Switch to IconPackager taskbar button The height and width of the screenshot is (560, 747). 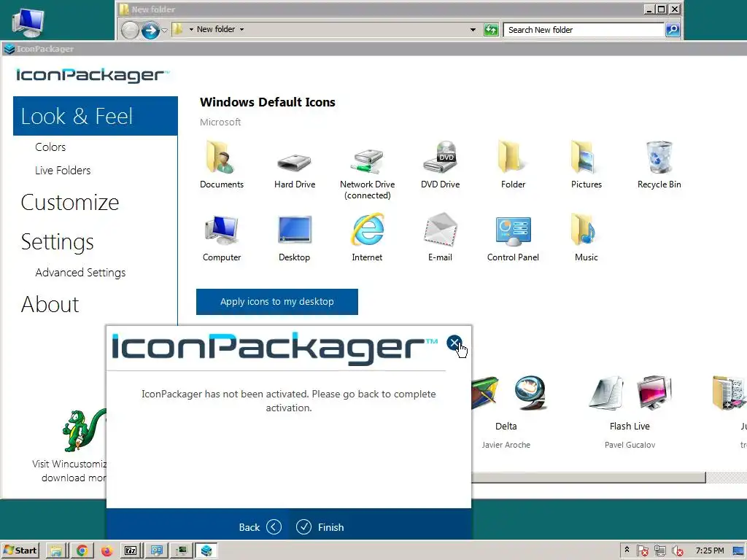click(206, 551)
